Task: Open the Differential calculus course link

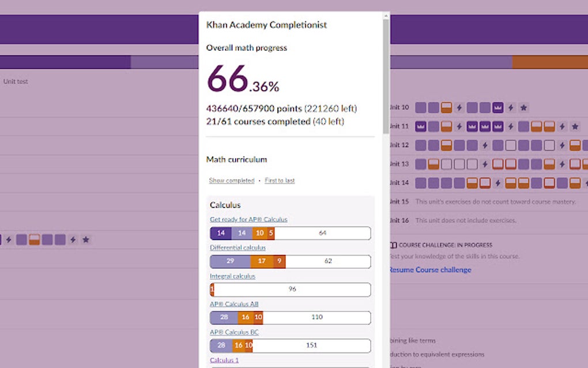Action: pos(238,247)
